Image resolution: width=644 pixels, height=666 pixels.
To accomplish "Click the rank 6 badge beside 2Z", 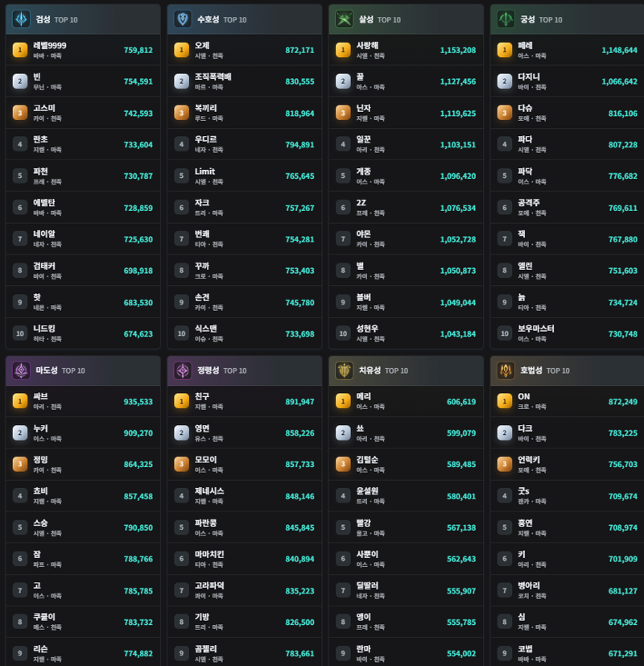I will tap(343, 208).
